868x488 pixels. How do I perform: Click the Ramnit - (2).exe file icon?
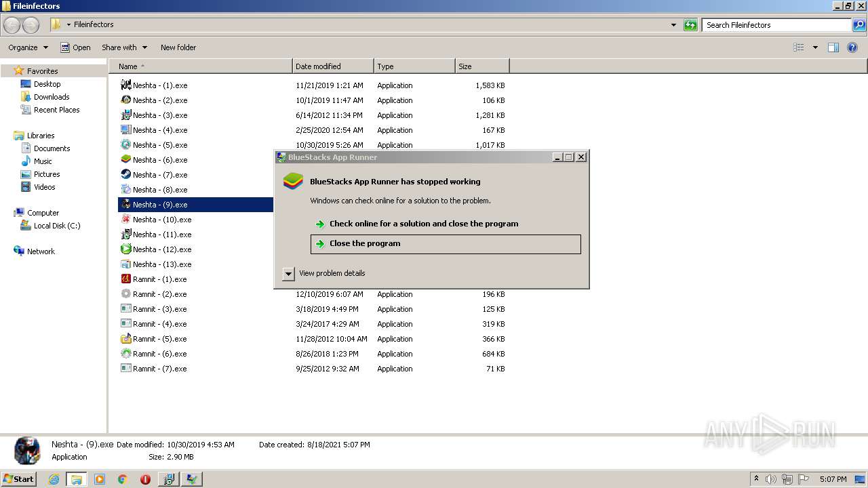point(125,294)
